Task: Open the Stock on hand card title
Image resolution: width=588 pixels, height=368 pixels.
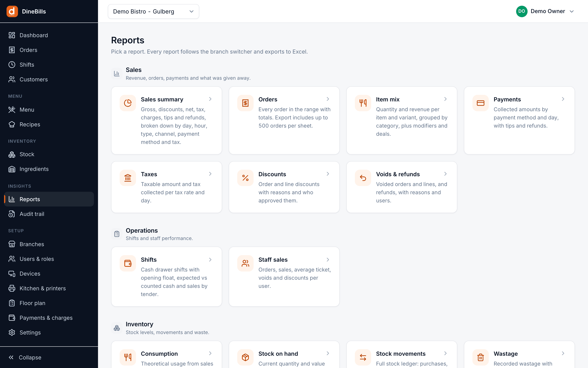Action: tap(278, 354)
